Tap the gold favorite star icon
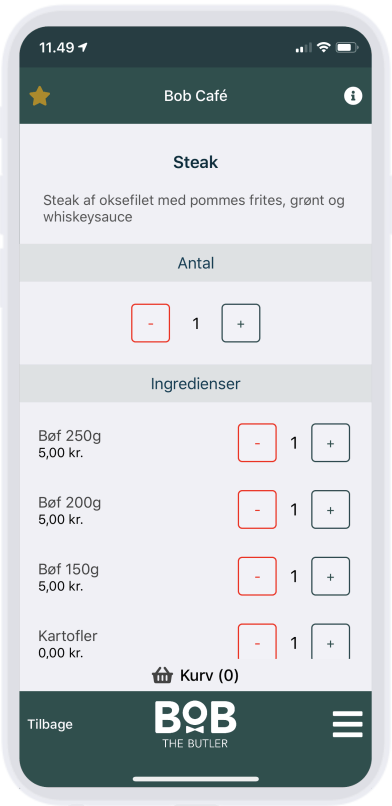Image resolution: width=392 pixels, height=806 pixels. (40, 96)
